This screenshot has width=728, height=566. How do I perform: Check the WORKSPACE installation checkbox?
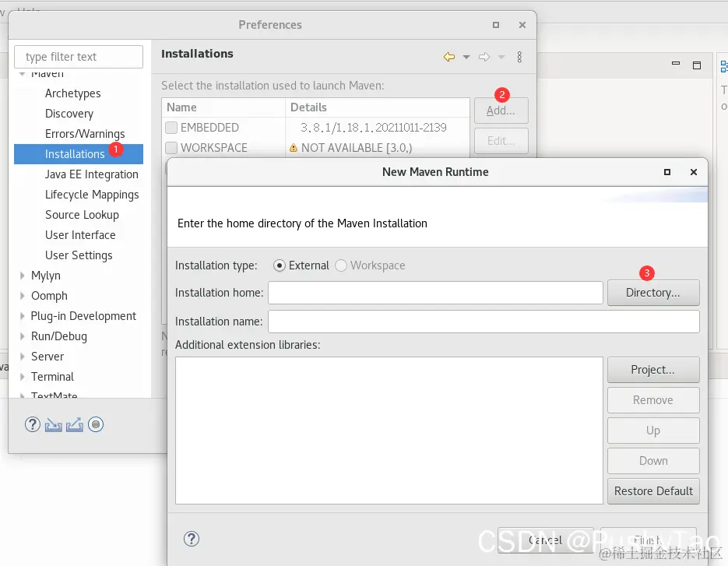click(171, 148)
